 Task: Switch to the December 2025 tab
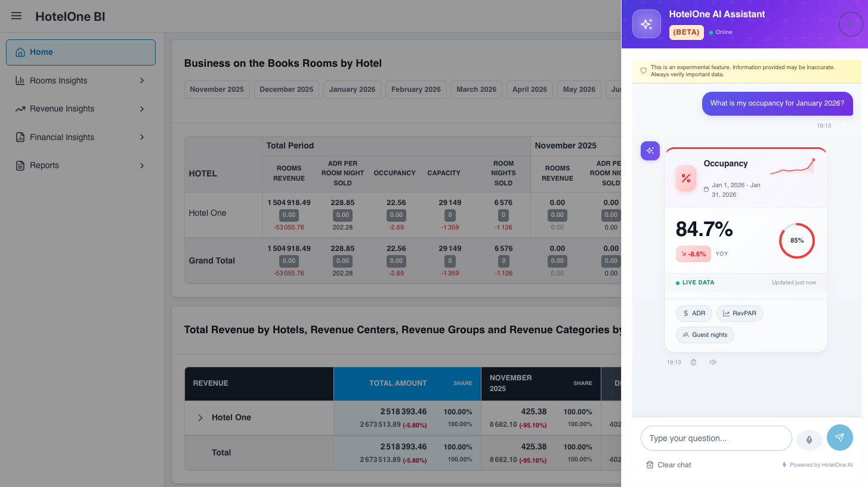click(286, 89)
